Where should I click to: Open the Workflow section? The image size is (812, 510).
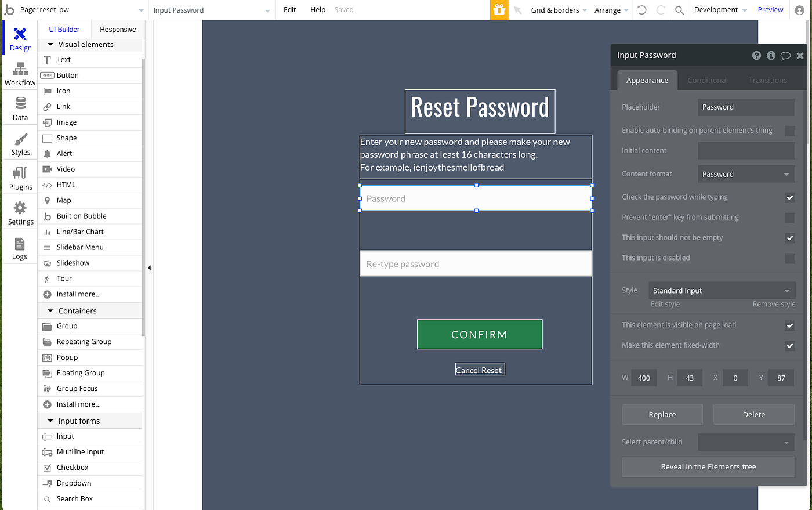(x=20, y=74)
